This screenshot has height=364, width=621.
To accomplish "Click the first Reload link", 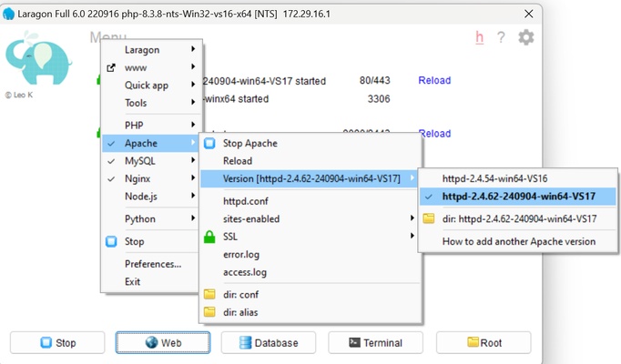I will pyautogui.click(x=434, y=81).
